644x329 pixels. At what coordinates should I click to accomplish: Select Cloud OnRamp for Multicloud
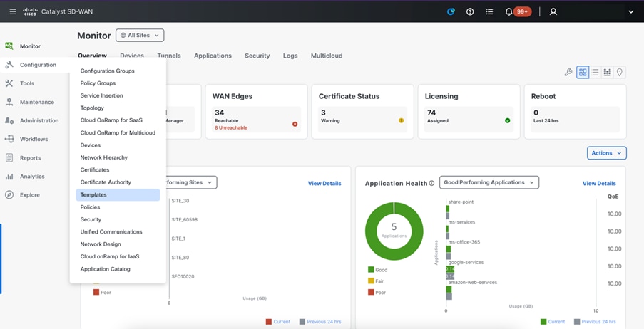point(118,133)
